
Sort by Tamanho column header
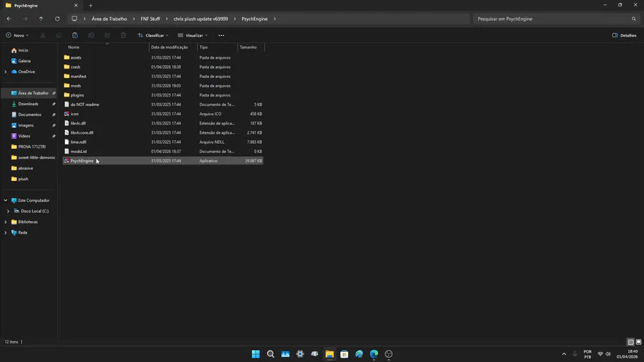(x=250, y=47)
